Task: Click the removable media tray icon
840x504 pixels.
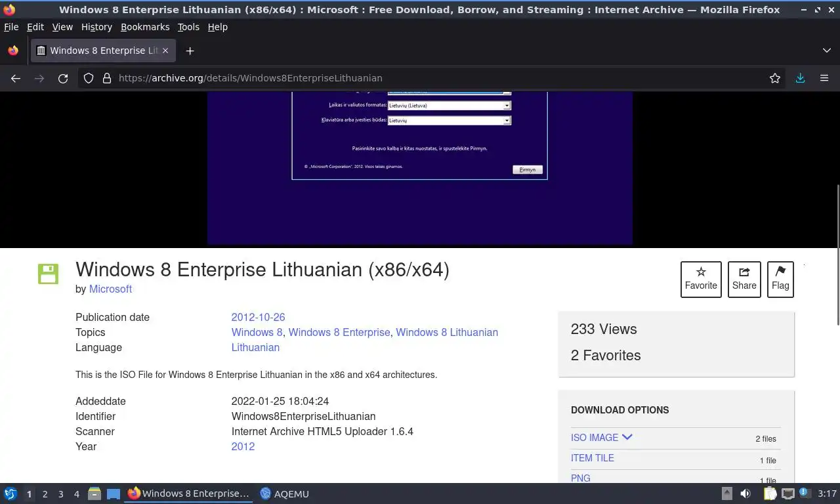Action: (727, 493)
